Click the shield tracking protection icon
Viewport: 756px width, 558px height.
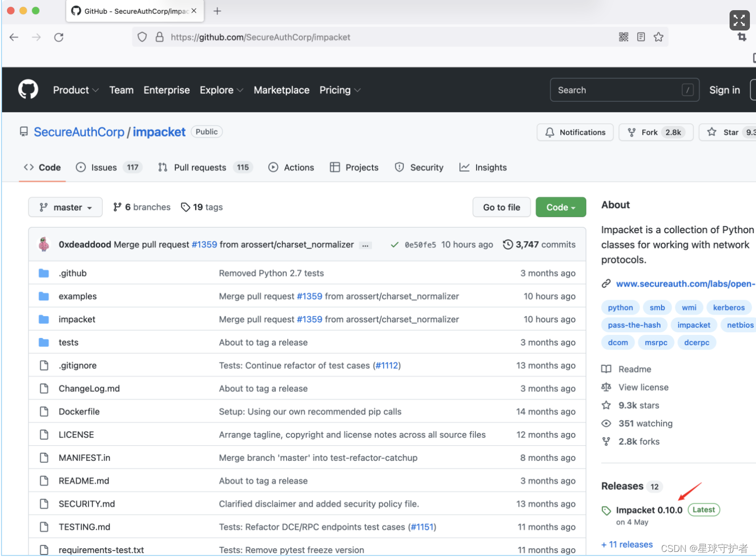[142, 37]
